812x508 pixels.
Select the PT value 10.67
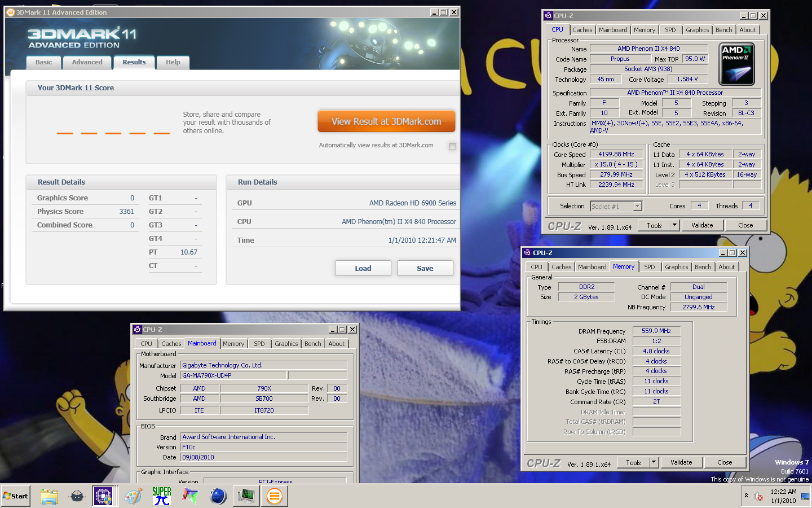point(189,252)
